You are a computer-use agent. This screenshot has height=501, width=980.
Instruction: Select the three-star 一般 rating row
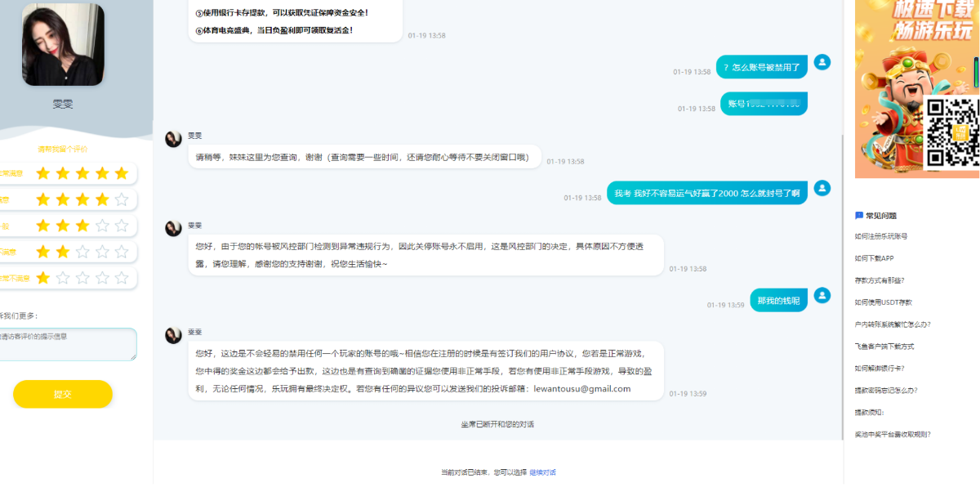(82, 226)
